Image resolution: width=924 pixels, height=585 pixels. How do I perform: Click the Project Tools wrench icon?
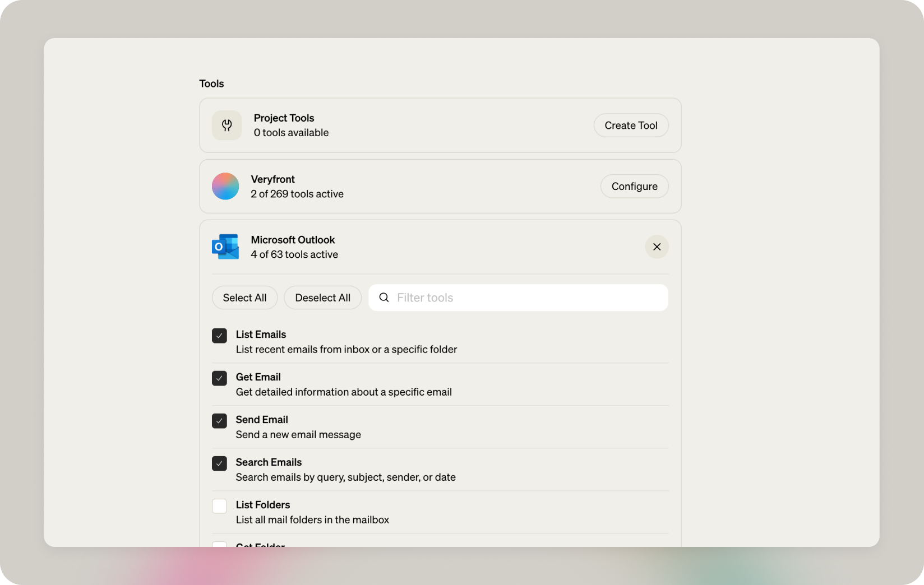point(227,126)
